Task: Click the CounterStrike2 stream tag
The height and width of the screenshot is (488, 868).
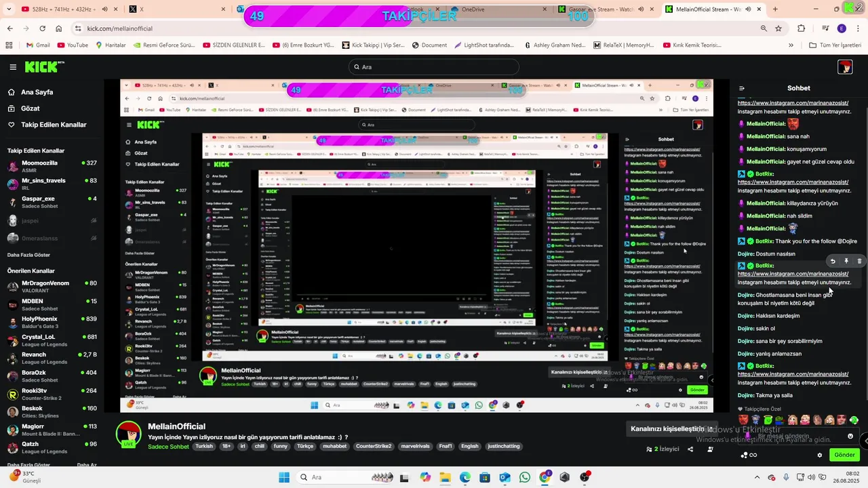Action: [x=374, y=447]
